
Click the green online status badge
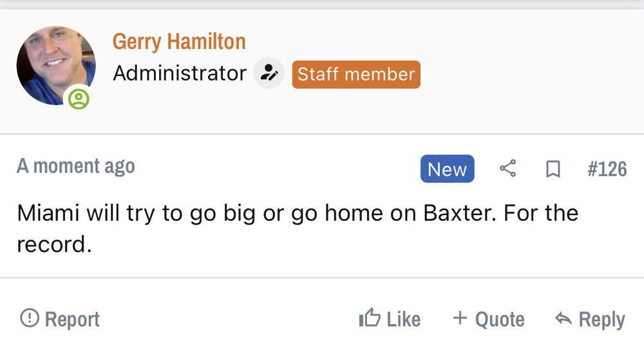click(x=79, y=99)
